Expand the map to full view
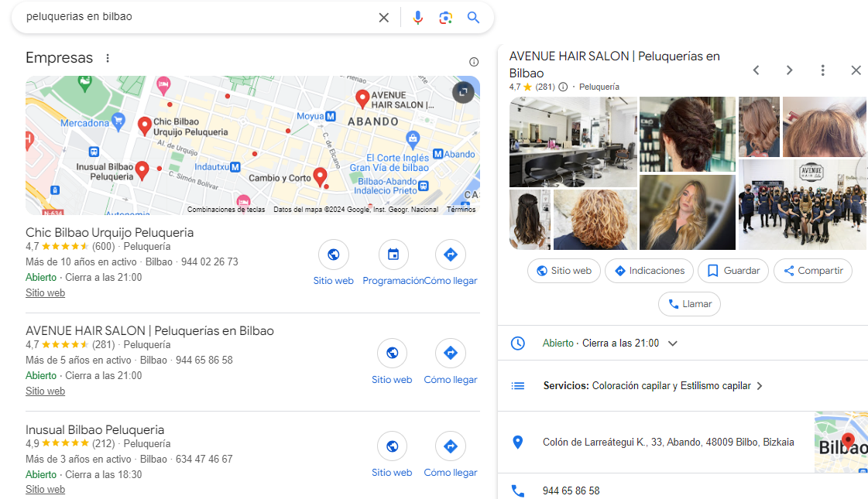The width and height of the screenshot is (868, 499). click(463, 92)
